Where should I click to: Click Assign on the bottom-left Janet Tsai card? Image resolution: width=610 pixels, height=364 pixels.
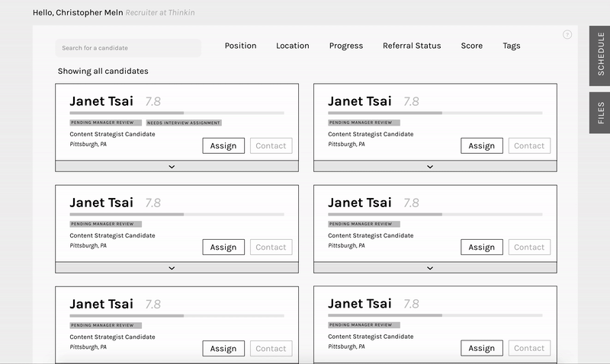[223, 349]
